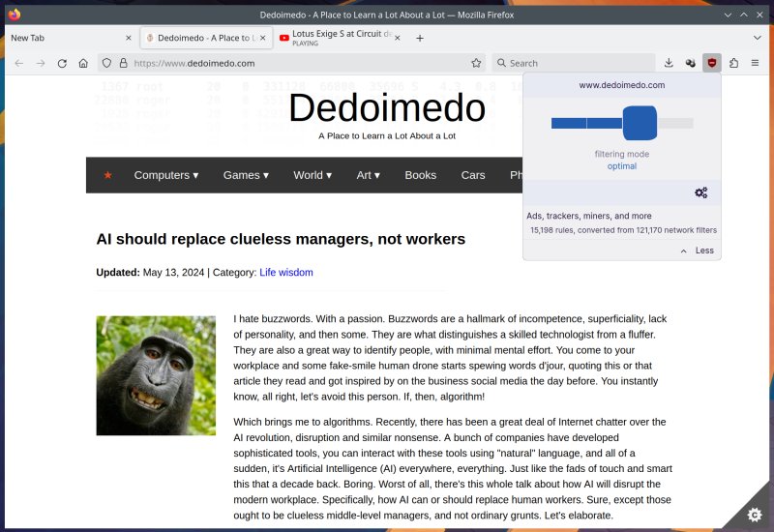The height and width of the screenshot is (532, 774).
Task: Open the Extensions puzzle-piece menu
Action: [734, 63]
